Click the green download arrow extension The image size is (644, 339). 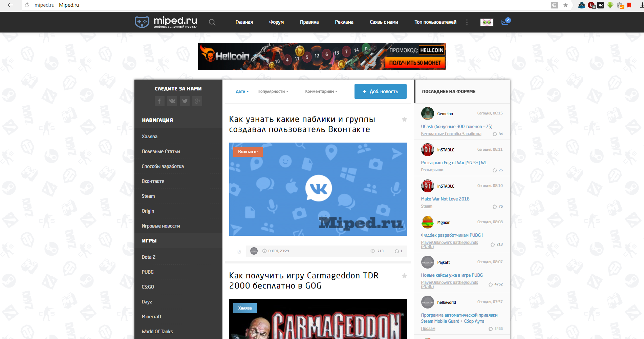point(610,5)
